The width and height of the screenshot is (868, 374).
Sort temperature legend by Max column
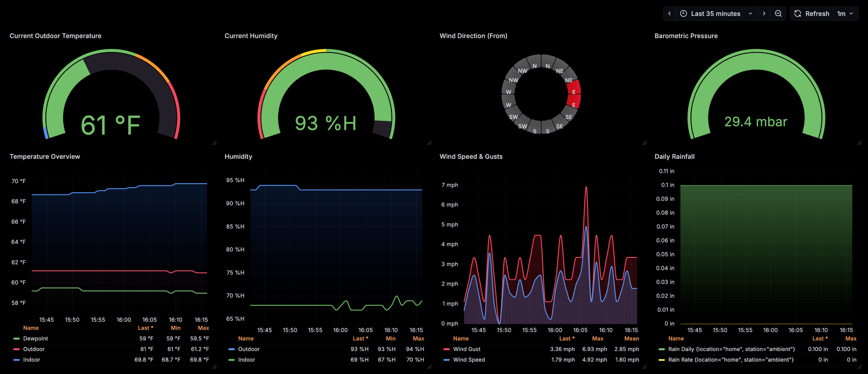tap(203, 328)
